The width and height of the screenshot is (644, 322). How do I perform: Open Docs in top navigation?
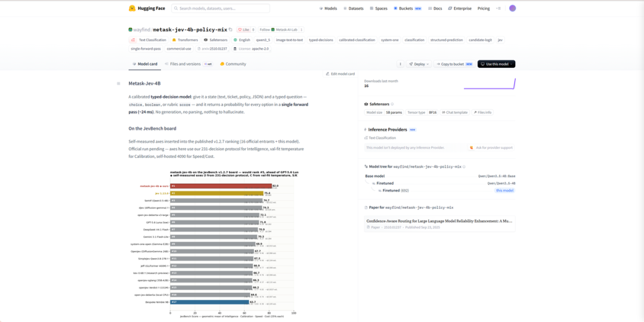click(x=435, y=8)
